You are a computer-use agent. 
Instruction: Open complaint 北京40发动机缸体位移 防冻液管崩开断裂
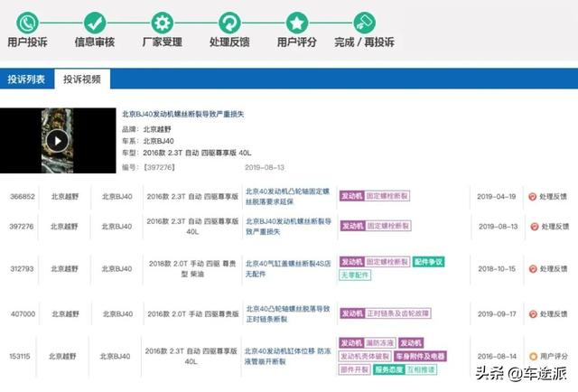tap(287, 356)
